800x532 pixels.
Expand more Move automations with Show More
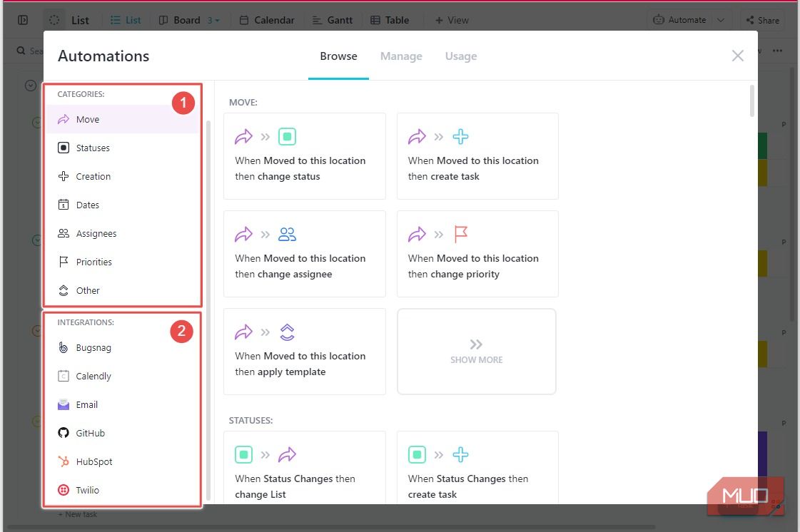(476, 351)
